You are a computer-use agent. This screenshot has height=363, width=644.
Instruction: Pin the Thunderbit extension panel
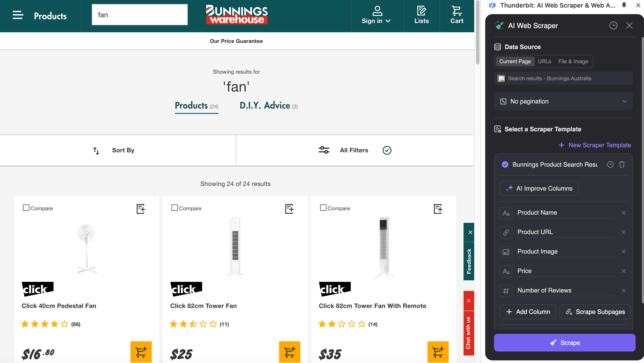[x=624, y=5]
